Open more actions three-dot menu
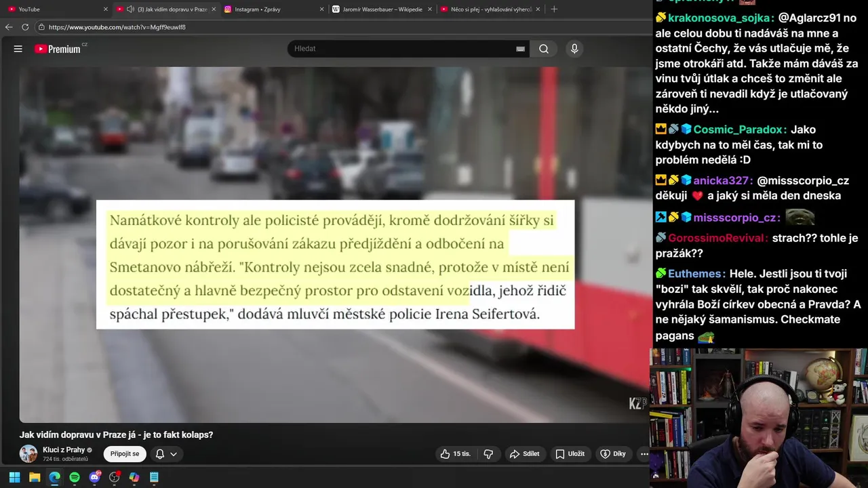868x488 pixels. (x=644, y=454)
